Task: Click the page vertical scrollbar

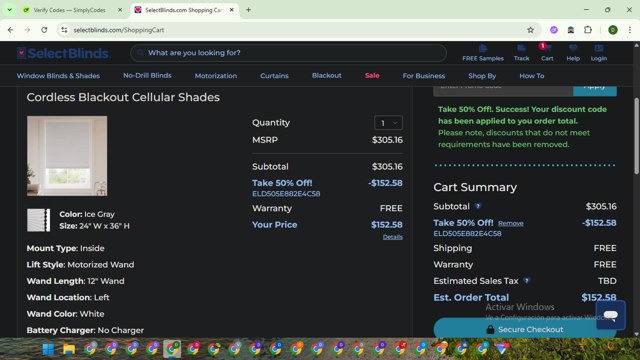Action: pyautogui.click(x=636, y=137)
